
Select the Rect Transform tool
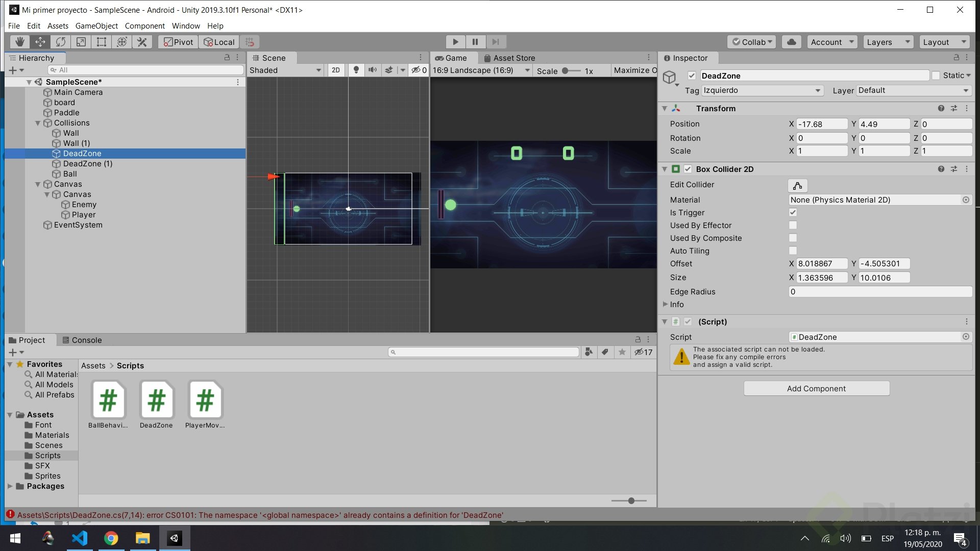point(102,42)
